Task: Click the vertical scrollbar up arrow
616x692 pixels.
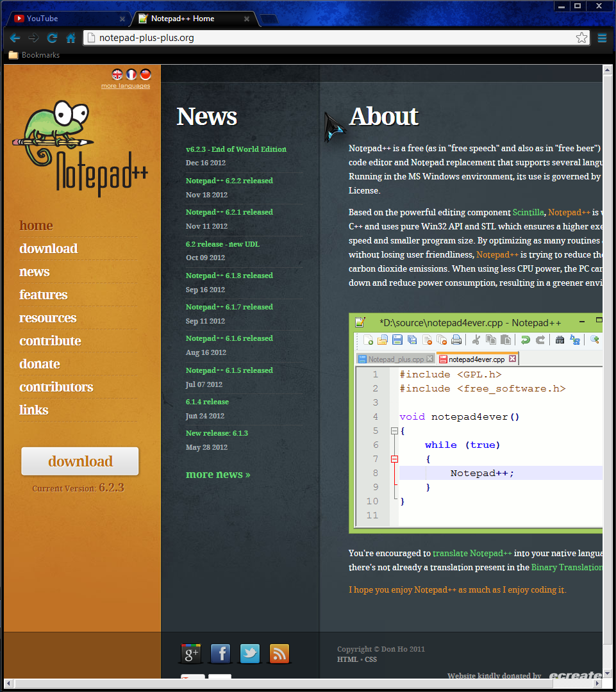Action: coord(607,70)
